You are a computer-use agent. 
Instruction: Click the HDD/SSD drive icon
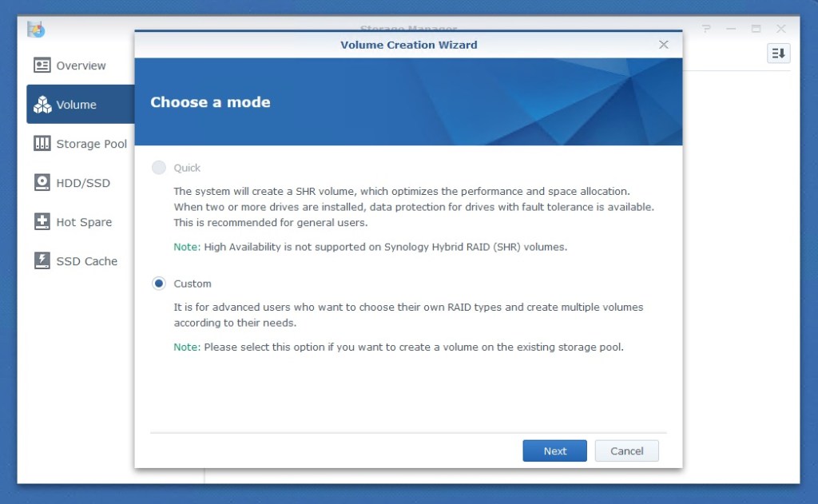coord(42,183)
